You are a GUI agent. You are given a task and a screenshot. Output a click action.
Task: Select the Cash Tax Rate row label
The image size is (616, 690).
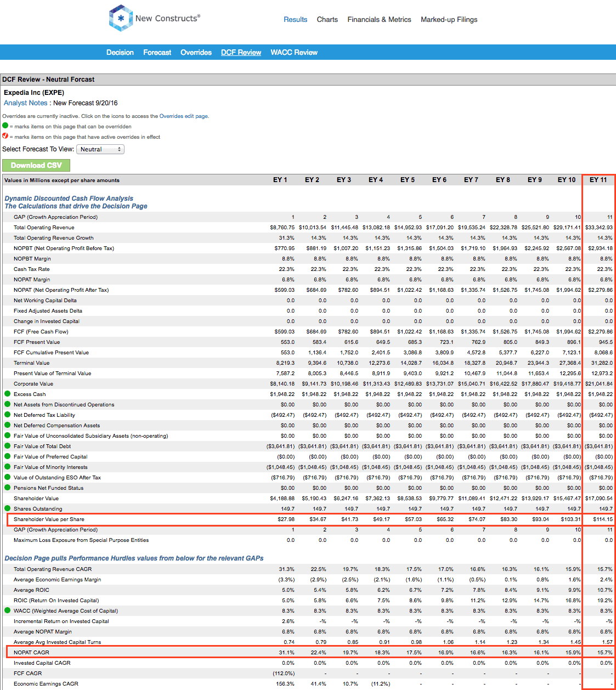pos(32,269)
